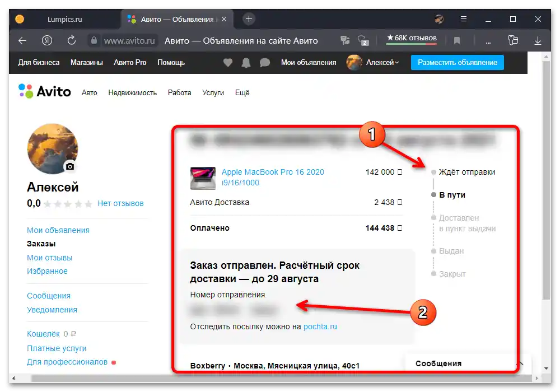This screenshot has height=392, width=560.
Task: Close the Avito tab
Action: point(224,19)
